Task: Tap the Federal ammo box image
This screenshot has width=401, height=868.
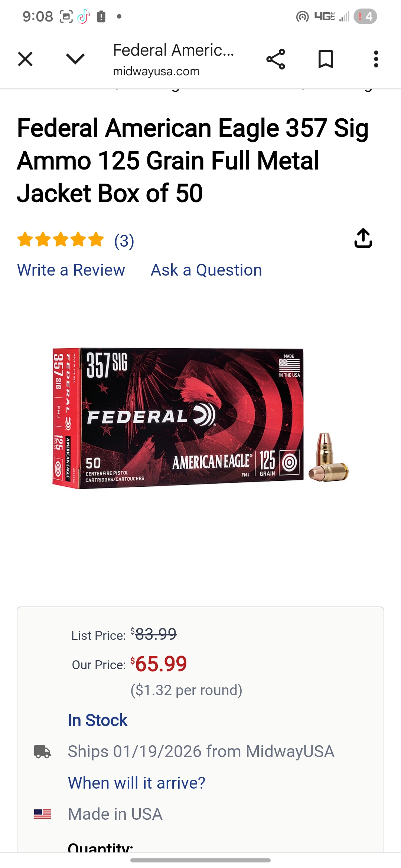Action: (x=178, y=418)
